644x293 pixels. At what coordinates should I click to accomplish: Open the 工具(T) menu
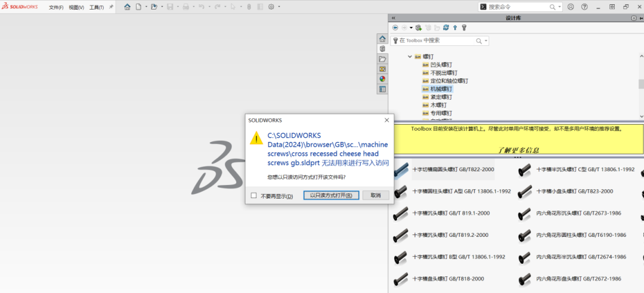click(x=97, y=7)
